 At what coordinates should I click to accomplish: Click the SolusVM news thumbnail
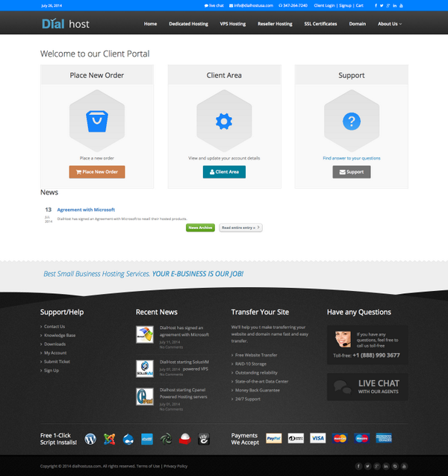(145, 369)
